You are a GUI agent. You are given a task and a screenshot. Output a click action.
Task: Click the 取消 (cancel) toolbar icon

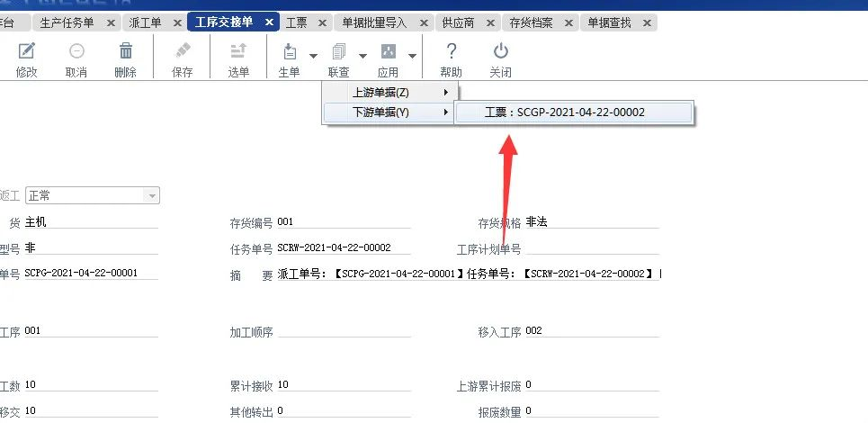point(76,52)
